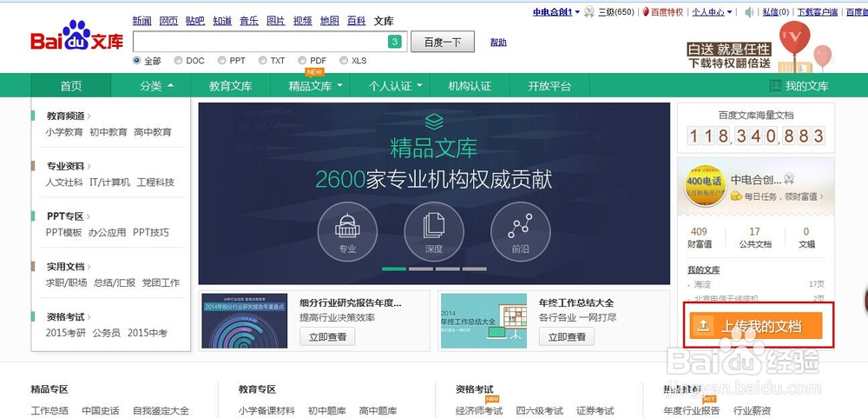Viewport: 868px width, 418px height.
Task: Open the 教育文库 tab
Action: (x=230, y=86)
